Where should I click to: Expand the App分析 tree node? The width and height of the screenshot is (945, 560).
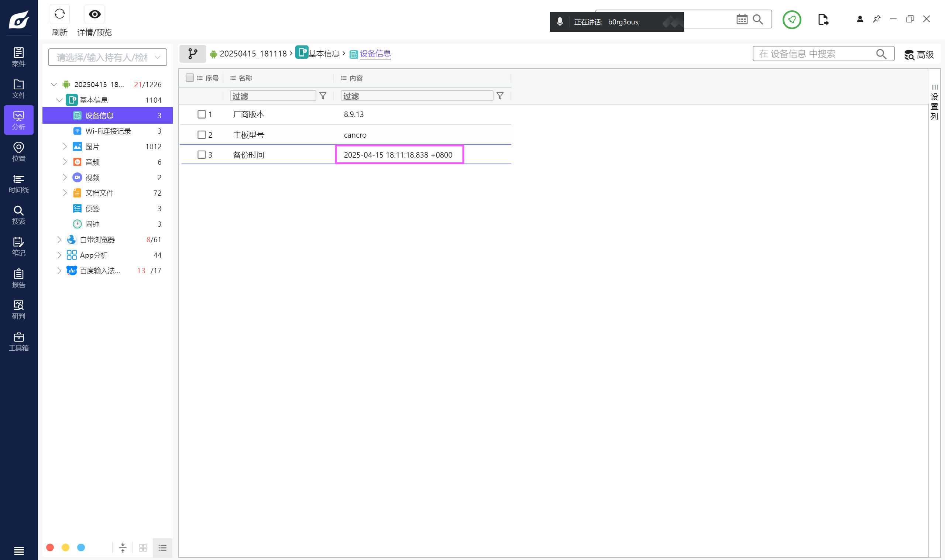pyautogui.click(x=59, y=255)
